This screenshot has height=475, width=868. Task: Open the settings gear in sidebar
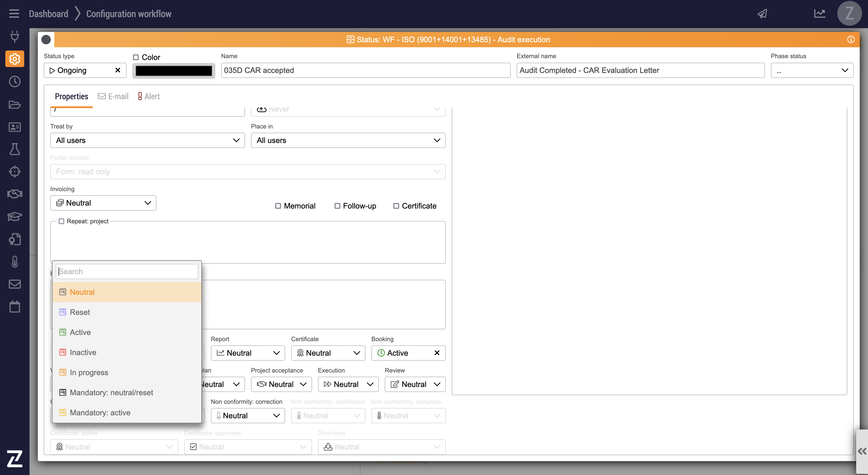(14, 59)
